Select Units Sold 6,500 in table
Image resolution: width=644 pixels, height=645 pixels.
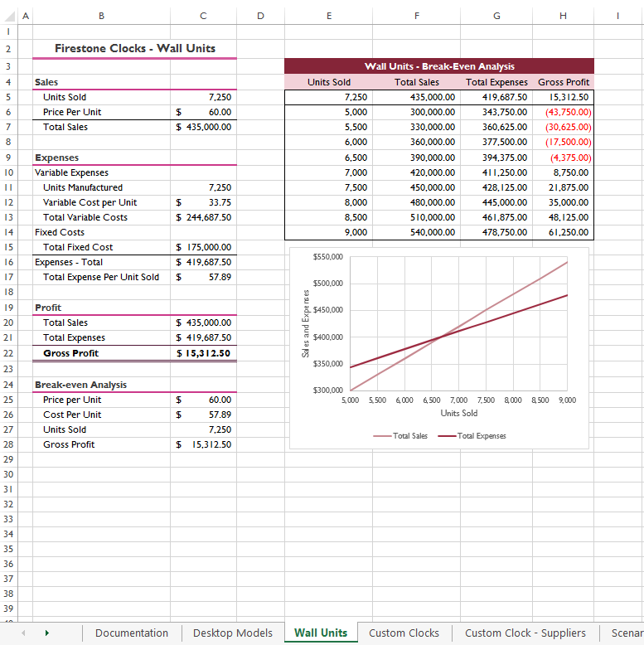[328, 158]
